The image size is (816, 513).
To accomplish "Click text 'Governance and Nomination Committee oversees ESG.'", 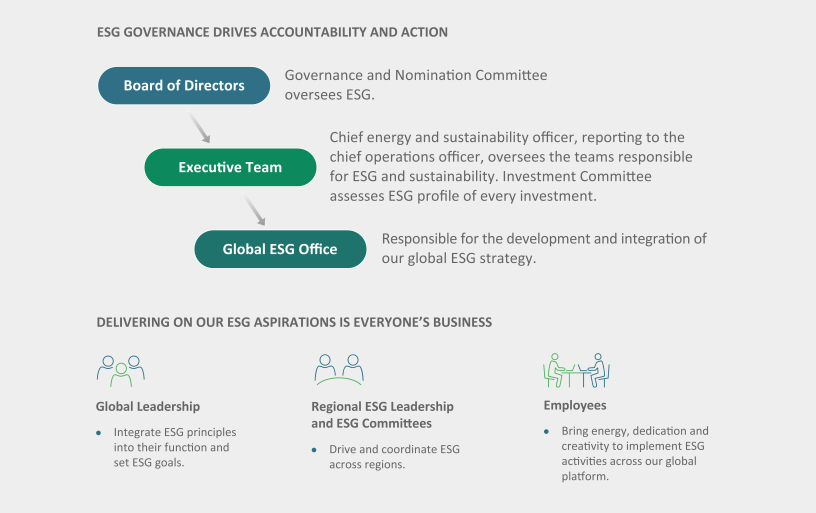I will click(x=416, y=85).
